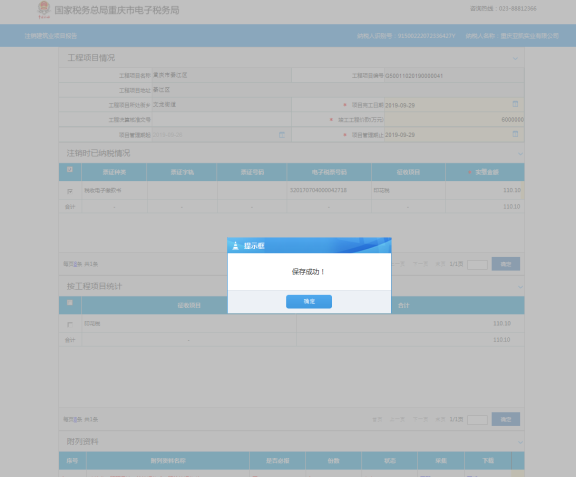577x478 pixels.
Task: Open calendar for 项目完工日期 field
Action: pos(515,104)
